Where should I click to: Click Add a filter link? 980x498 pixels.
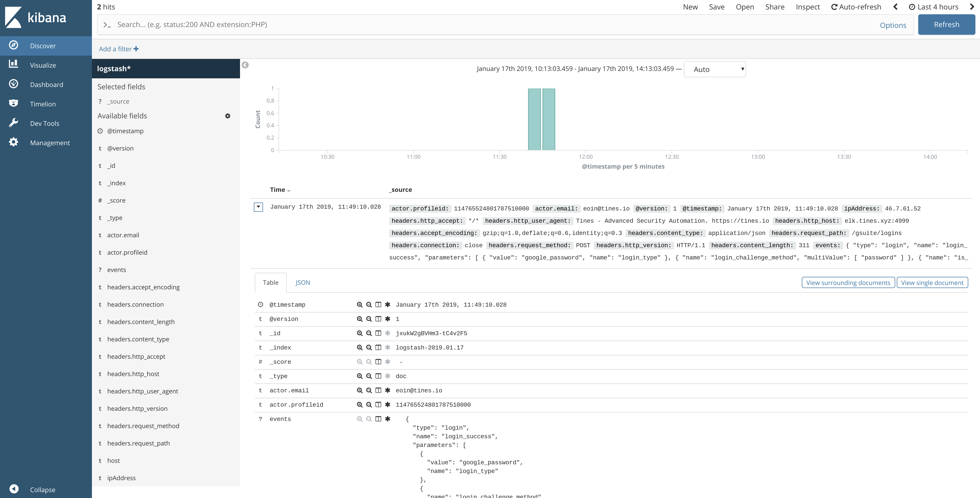pos(119,49)
